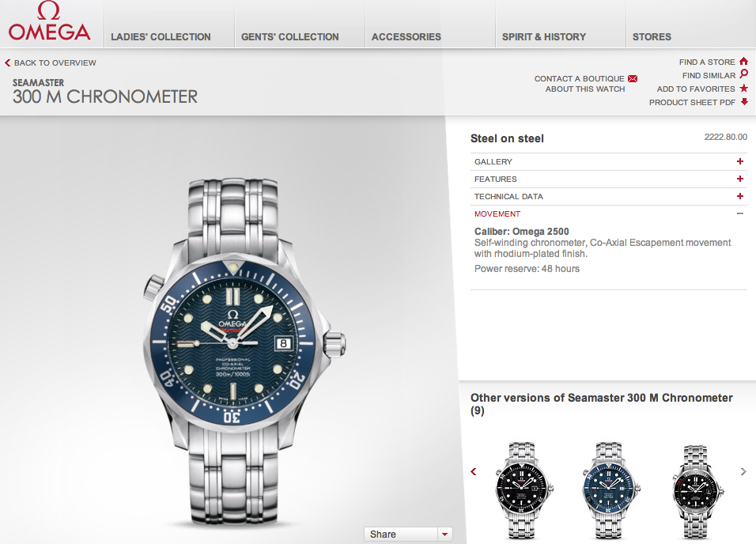The height and width of the screenshot is (544, 756).
Task: Click the Product Sheet PDF download arrow
Action: tap(744, 102)
